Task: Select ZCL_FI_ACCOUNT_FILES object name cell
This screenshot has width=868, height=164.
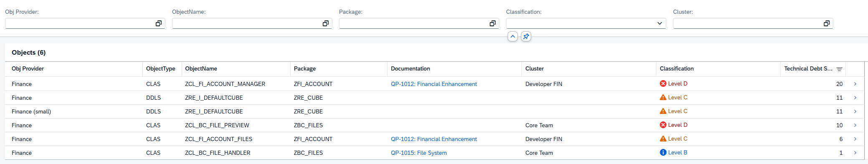Action: click(x=219, y=139)
